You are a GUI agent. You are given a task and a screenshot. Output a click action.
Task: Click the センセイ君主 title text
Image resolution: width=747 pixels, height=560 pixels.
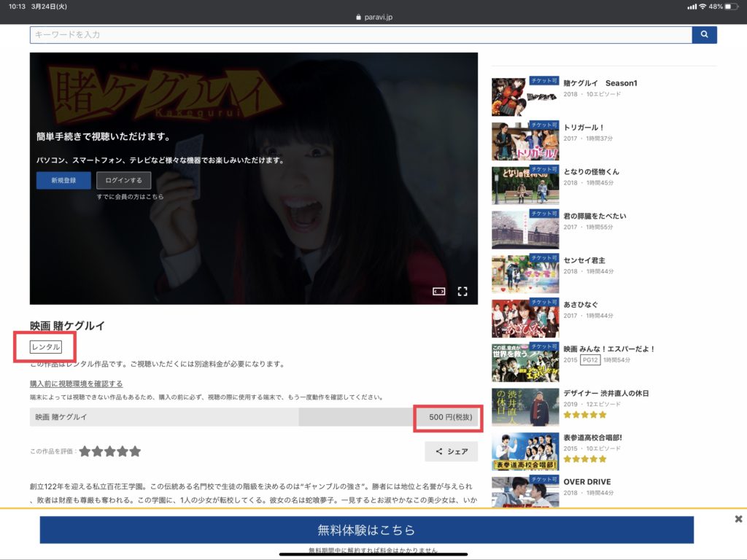584,260
